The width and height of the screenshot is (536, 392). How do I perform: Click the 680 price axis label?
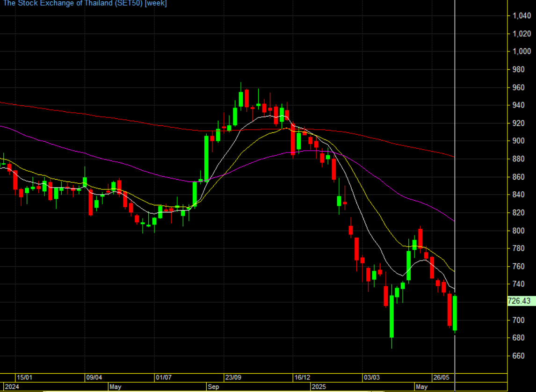point(518,338)
